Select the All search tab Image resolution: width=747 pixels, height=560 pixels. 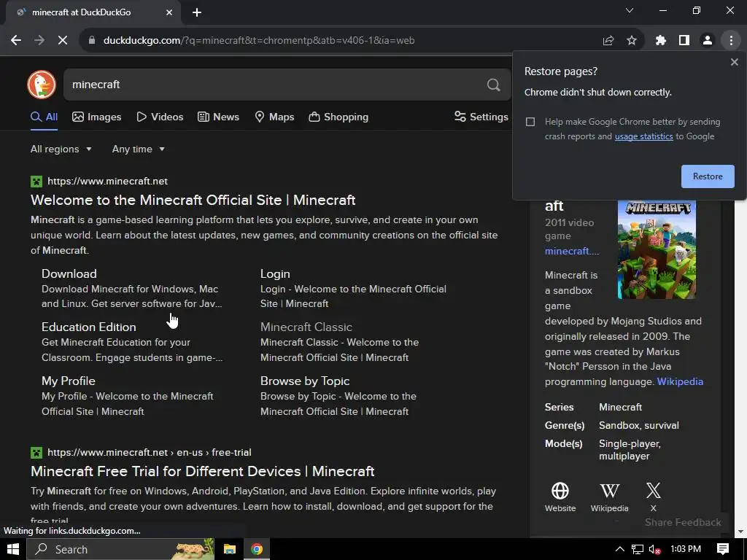click(44, 117)
